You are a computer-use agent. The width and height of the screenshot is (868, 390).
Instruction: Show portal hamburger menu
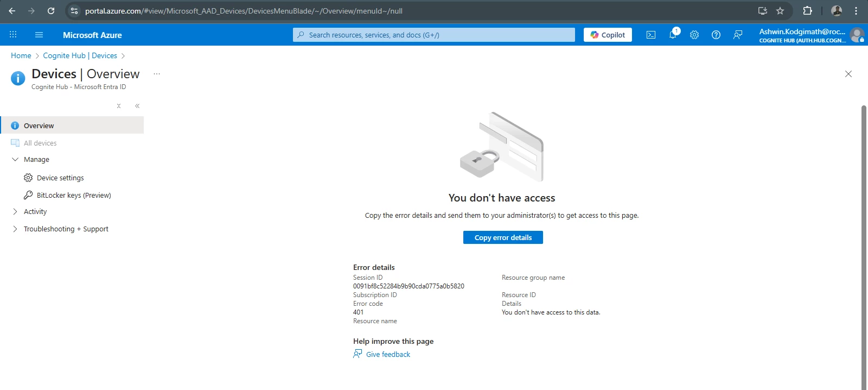pos(39,35)
